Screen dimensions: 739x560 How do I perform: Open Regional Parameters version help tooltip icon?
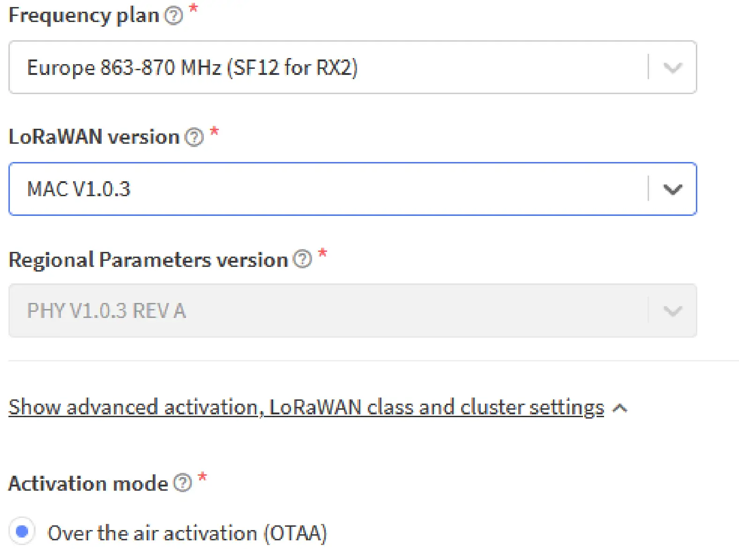[x=302, y=259]
